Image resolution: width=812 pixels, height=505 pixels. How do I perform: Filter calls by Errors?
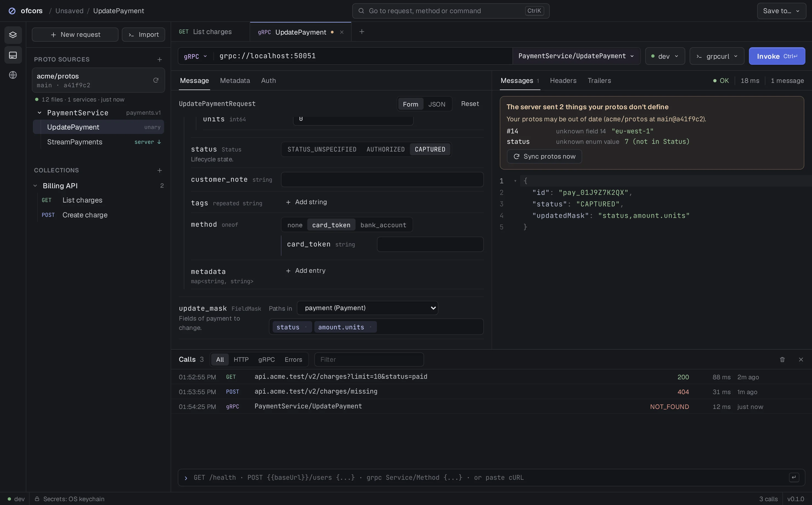coord(293,360)
